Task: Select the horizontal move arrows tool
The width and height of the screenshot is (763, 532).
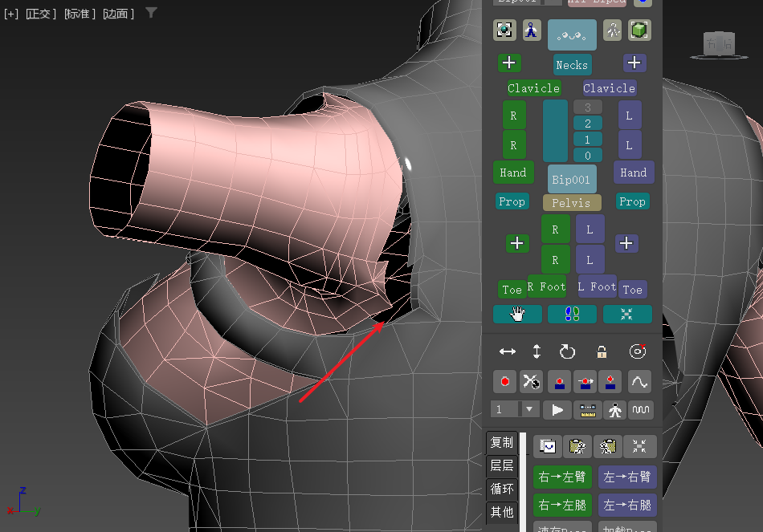Action: [x=507, y=351]
